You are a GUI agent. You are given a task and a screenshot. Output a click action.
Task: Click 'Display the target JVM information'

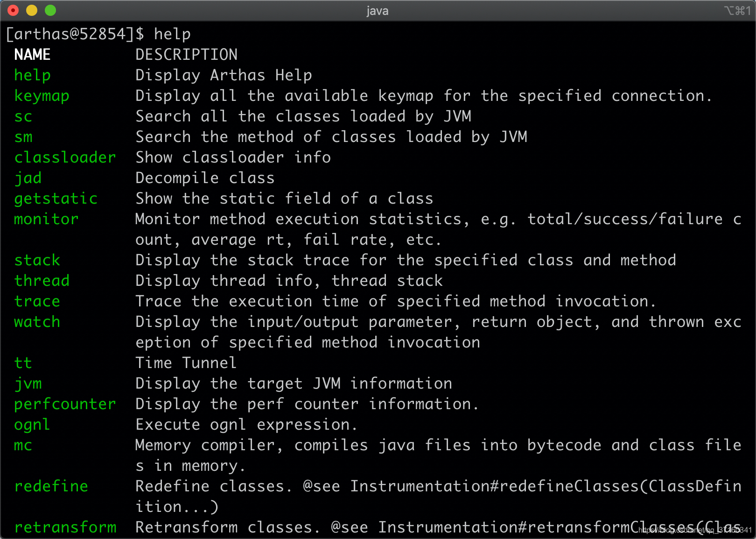(x=294, y=383)
